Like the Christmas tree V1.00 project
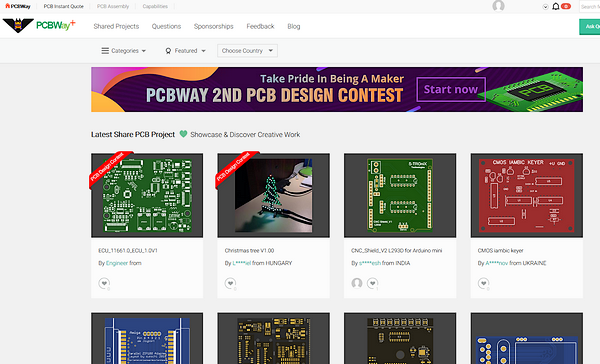 click(230, 283)
